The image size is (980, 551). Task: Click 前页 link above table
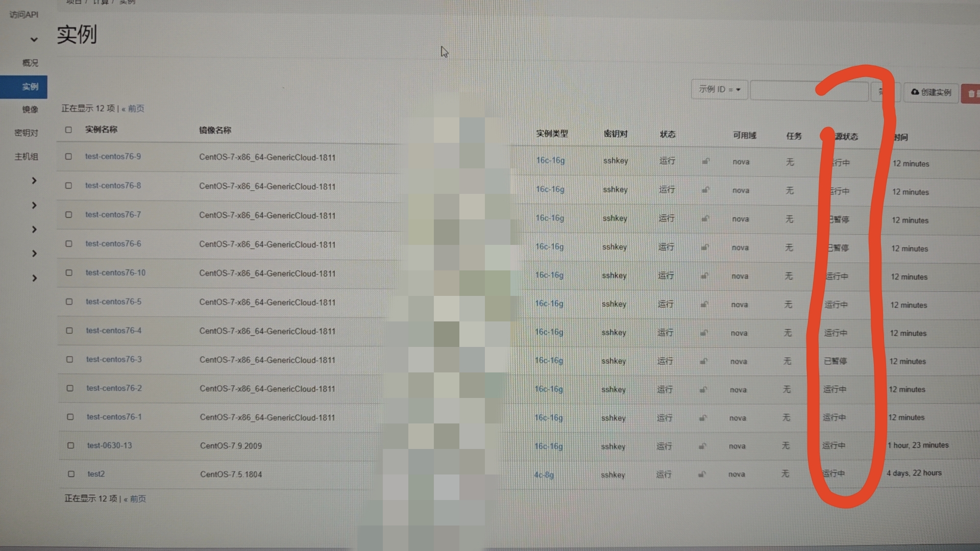point(136,108)
